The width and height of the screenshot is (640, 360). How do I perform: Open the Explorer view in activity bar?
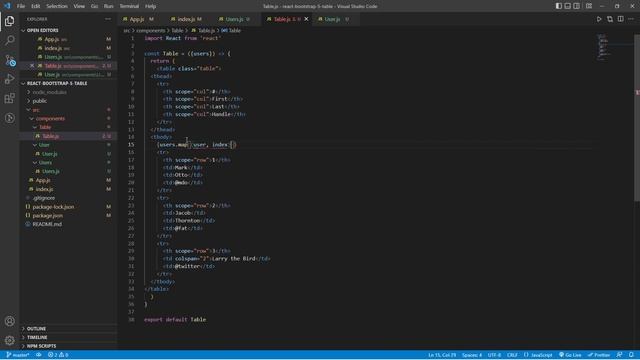(9, 21)
